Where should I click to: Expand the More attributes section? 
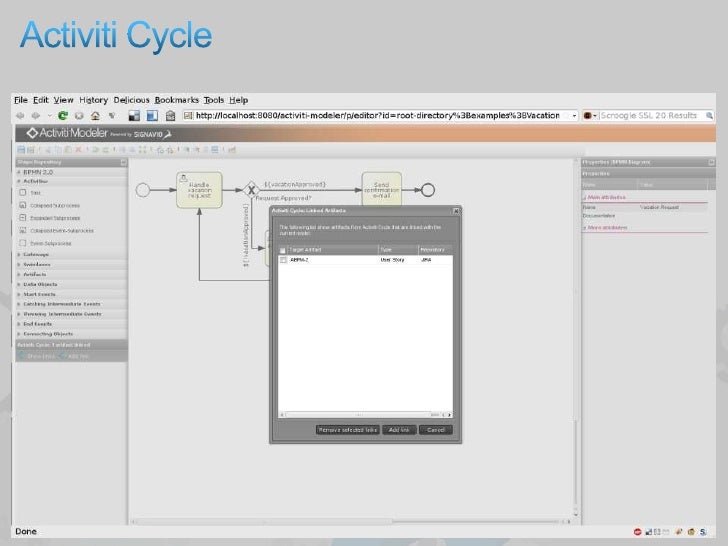click(585, 228)
